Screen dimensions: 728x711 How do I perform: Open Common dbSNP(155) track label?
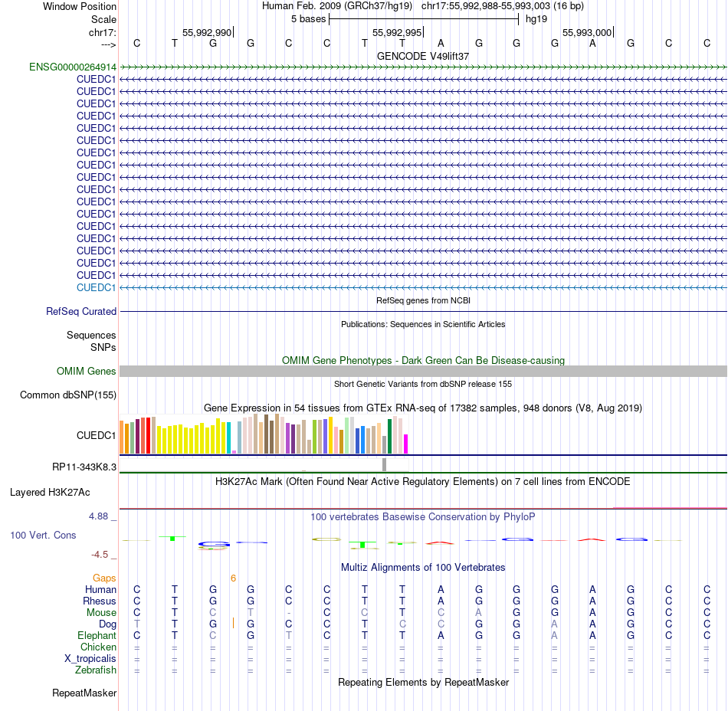[x=67, y=395]
